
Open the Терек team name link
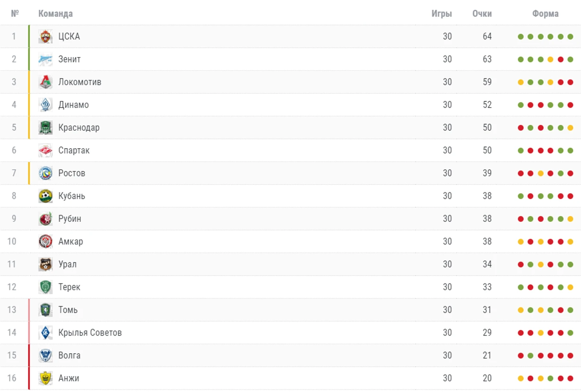[69, 287]
